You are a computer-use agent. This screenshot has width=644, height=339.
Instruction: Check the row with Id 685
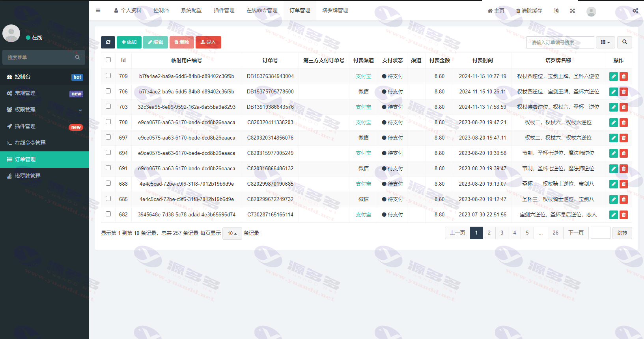pyautogui.click(x=108, y=199)
